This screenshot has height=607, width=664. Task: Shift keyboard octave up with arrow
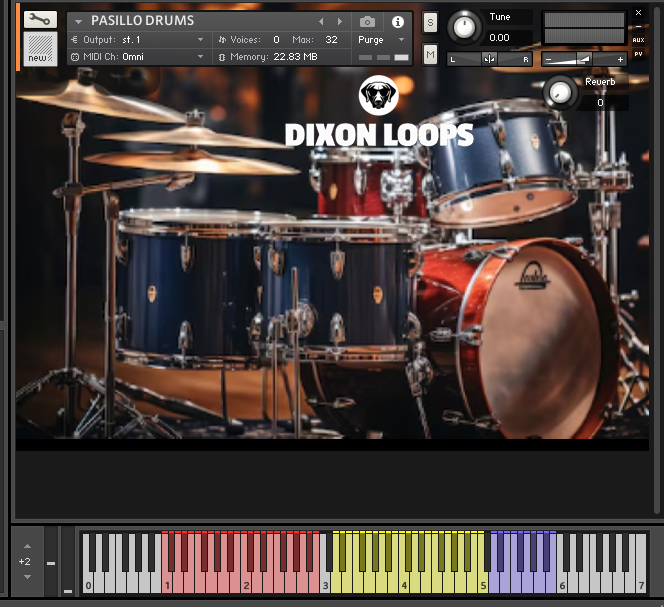coord(27,546)
